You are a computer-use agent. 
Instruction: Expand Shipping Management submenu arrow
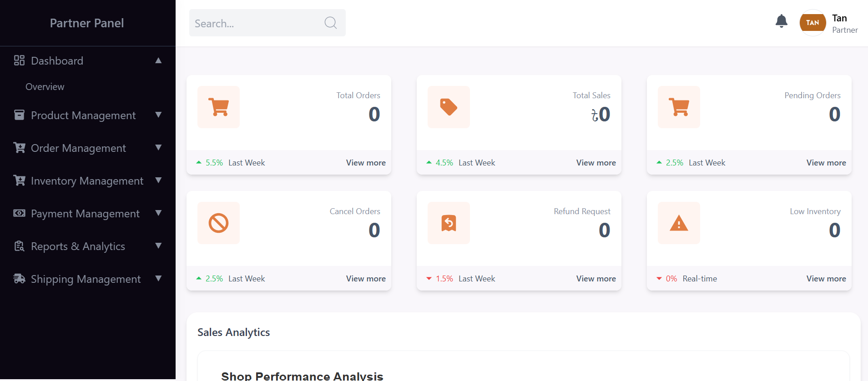pyautogui.click(x=158, y=279)
